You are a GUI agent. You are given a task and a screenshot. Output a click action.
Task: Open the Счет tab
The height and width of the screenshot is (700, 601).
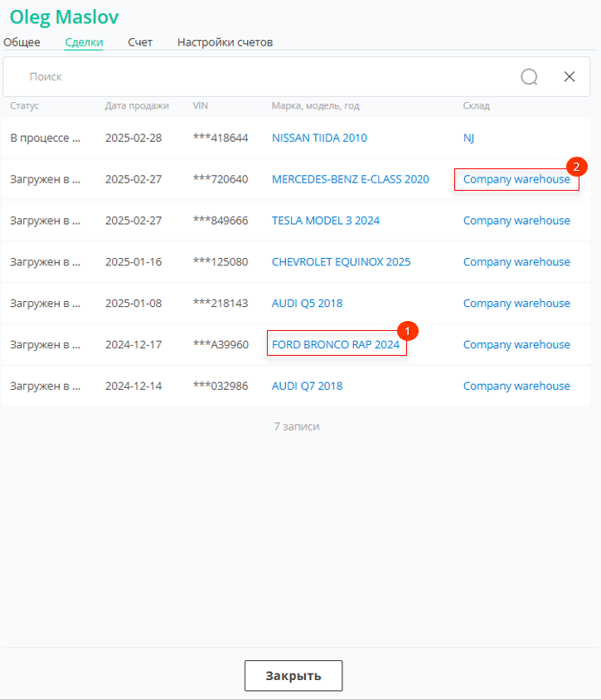140,42
